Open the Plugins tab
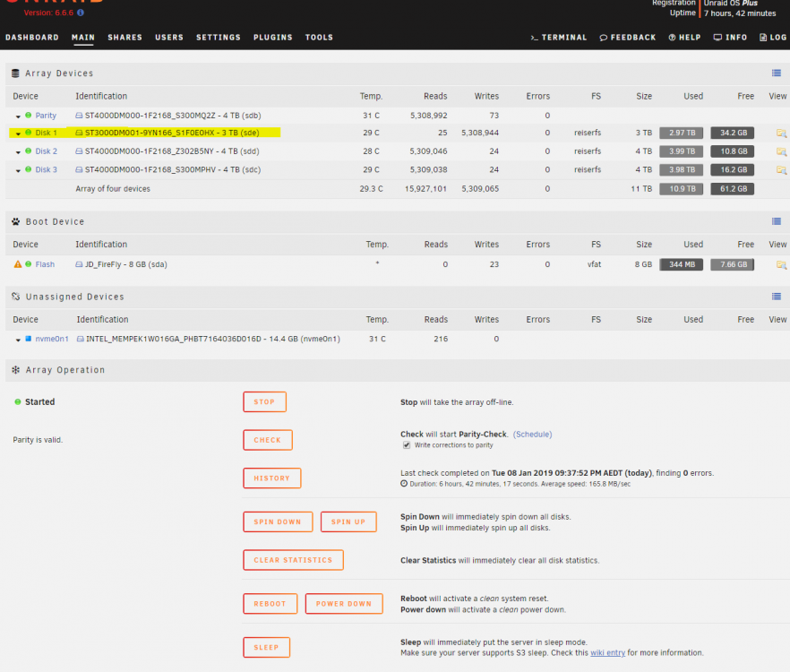This screenshot has height=672, width=790. click(x=272, y=38)
